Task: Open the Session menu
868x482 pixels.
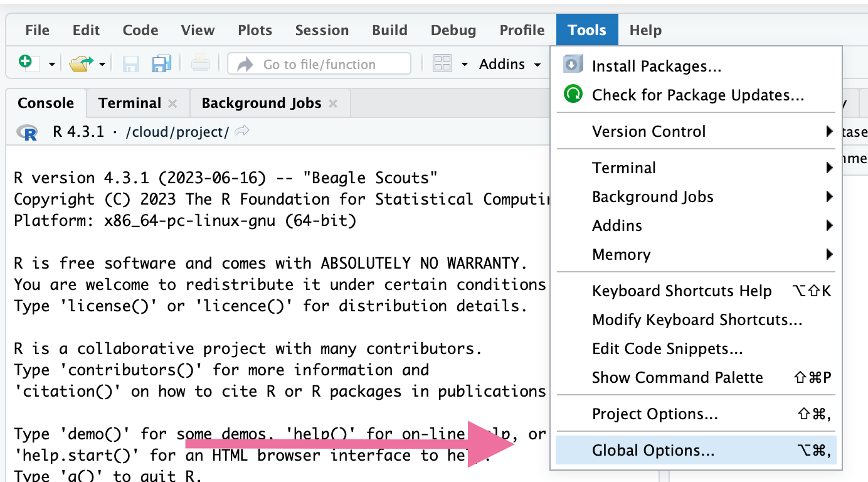Action: tap(322, 30)
